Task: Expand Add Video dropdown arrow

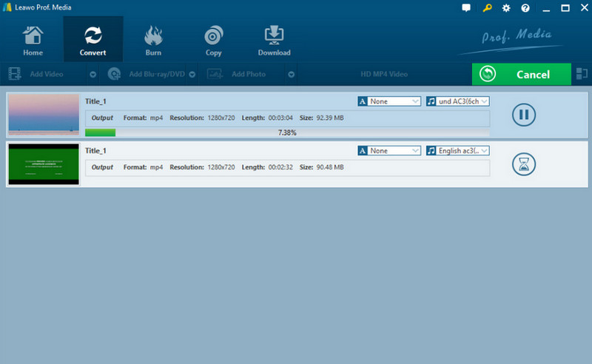Action: 93,75
